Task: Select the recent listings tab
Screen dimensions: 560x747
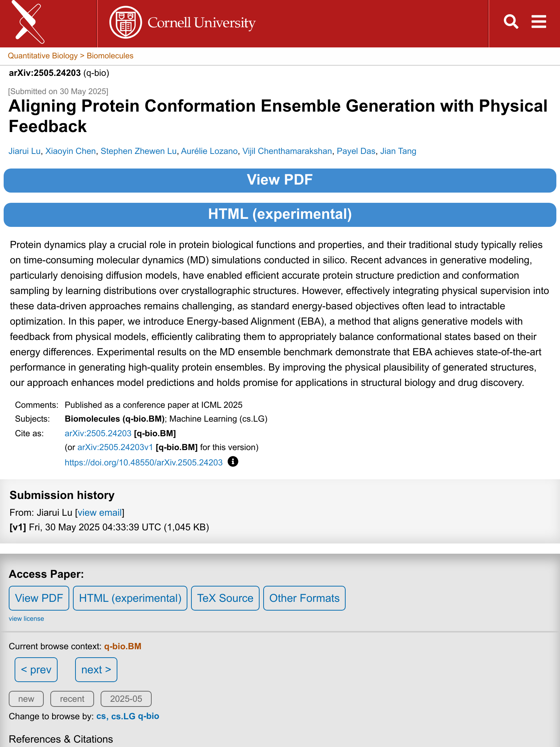Action: tap(72, 699)
